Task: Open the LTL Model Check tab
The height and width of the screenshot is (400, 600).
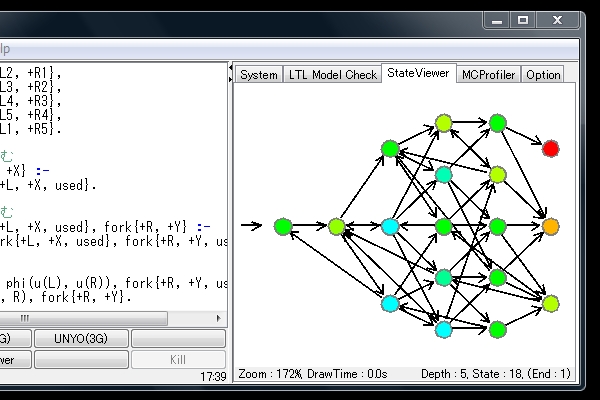Action: click(333, 75)
